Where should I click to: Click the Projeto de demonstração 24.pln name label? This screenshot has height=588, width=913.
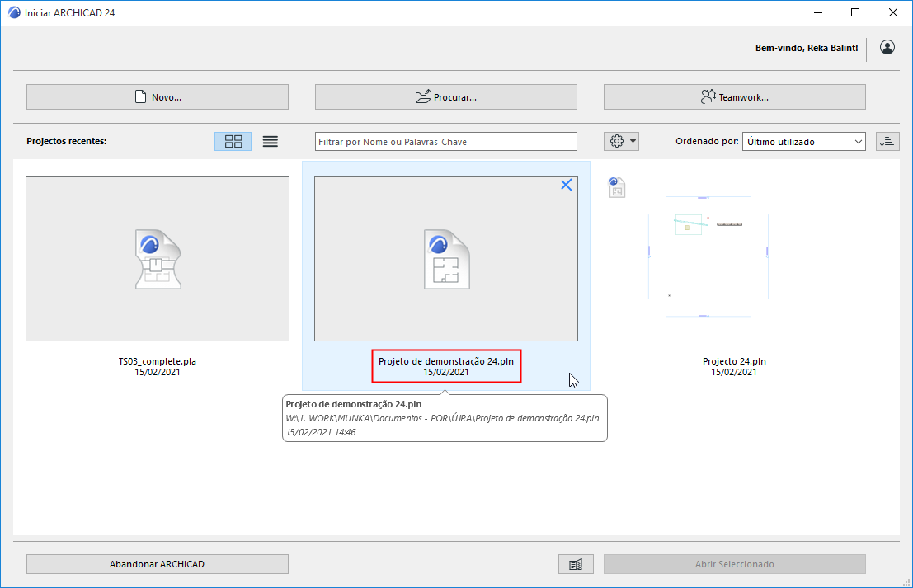(x=446, y=361)
